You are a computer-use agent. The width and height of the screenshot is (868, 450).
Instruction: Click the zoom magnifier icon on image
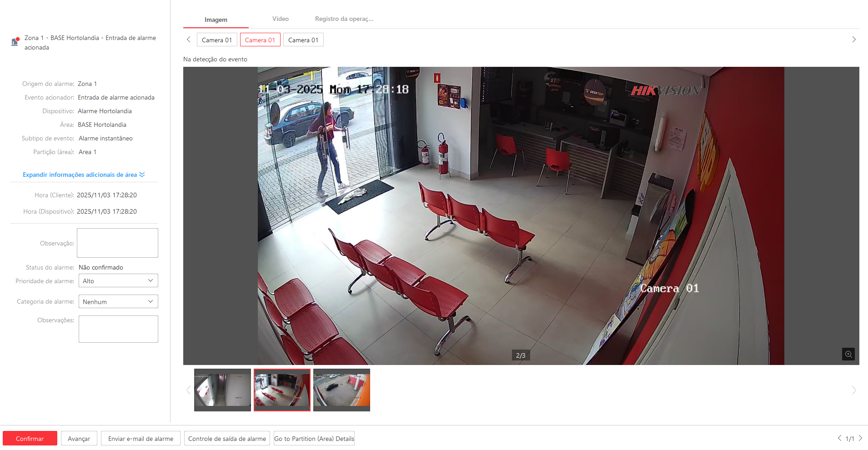848,354
